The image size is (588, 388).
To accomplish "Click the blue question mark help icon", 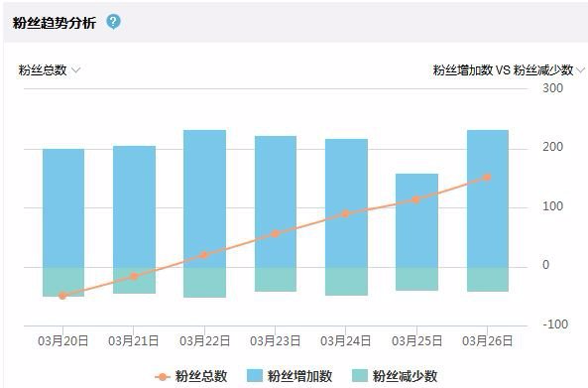I will 113,22.
